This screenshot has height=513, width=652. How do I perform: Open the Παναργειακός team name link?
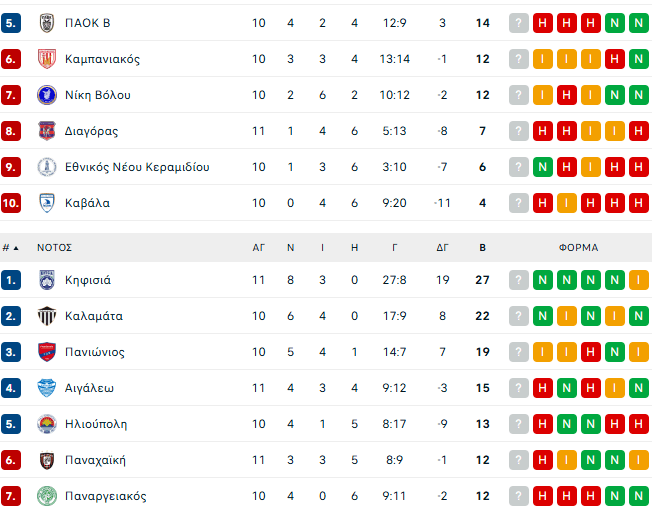point(105,496)
